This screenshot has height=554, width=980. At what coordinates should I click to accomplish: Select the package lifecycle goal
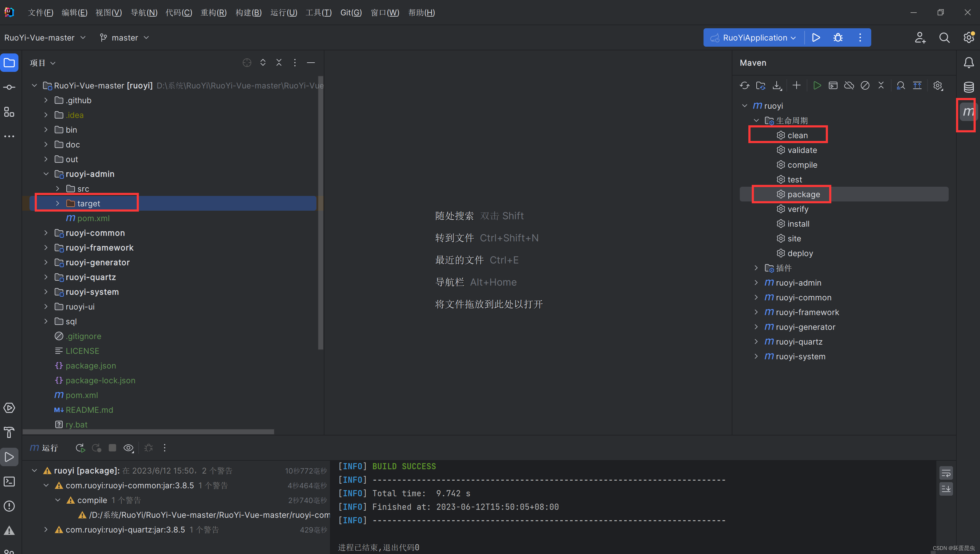coord(798,194)
